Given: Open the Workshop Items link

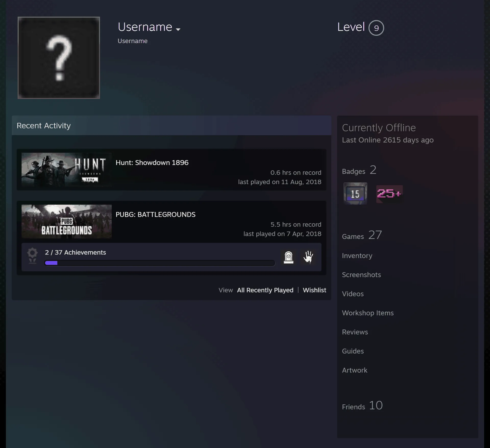Looking at the screenshot, I should click(x=368, y=313).
